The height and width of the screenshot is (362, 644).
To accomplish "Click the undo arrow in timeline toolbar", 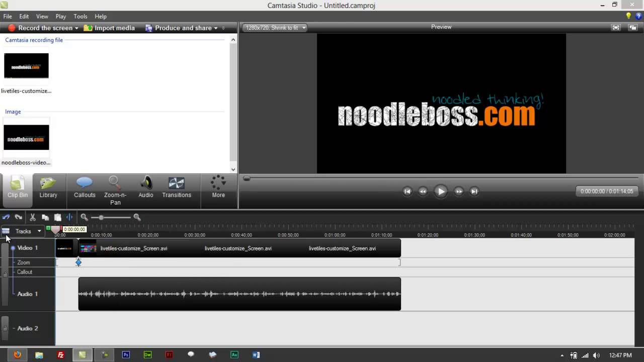I will click(6, 217).
